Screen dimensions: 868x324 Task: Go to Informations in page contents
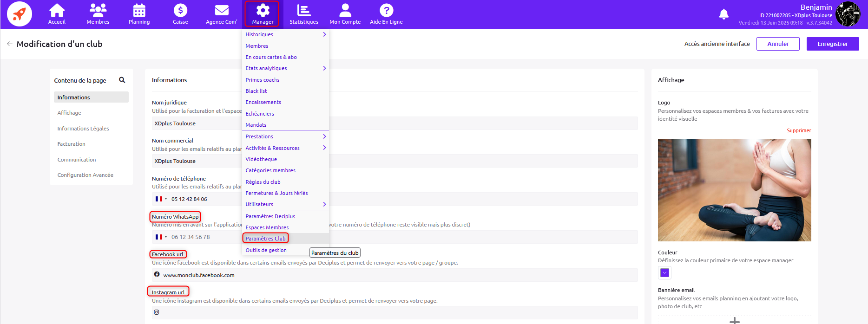pos(91,97)
